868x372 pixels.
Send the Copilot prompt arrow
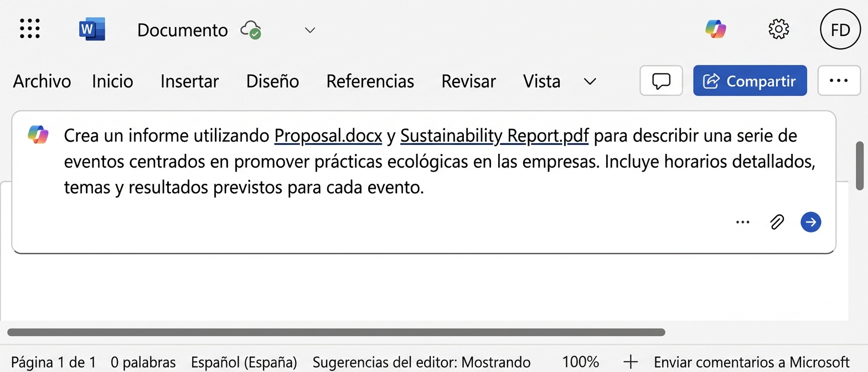(810, 222)
